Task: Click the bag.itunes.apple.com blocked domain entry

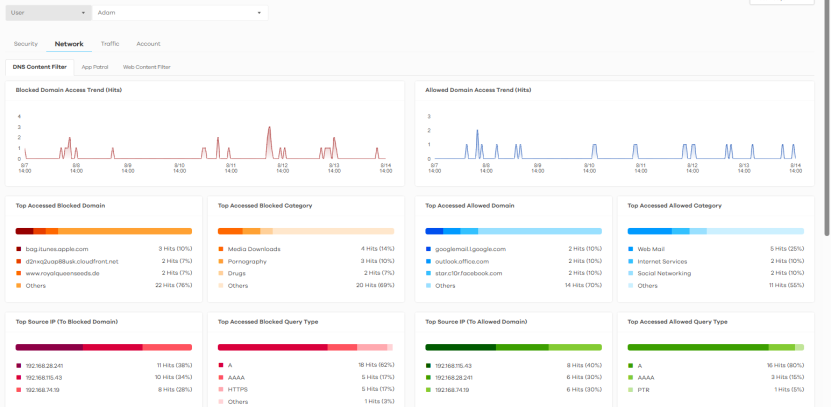Action: pyautogui.click(x=57, y=249)
